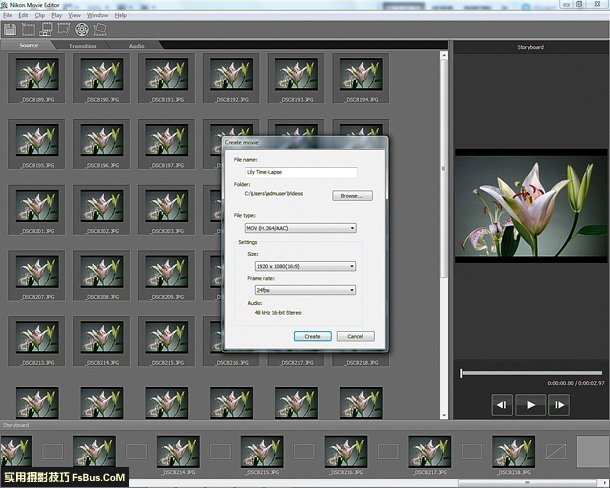Click the empty transition box before _DSC8218.JPG
This screenshot has height=488, width=610.
tap(471, 452)
